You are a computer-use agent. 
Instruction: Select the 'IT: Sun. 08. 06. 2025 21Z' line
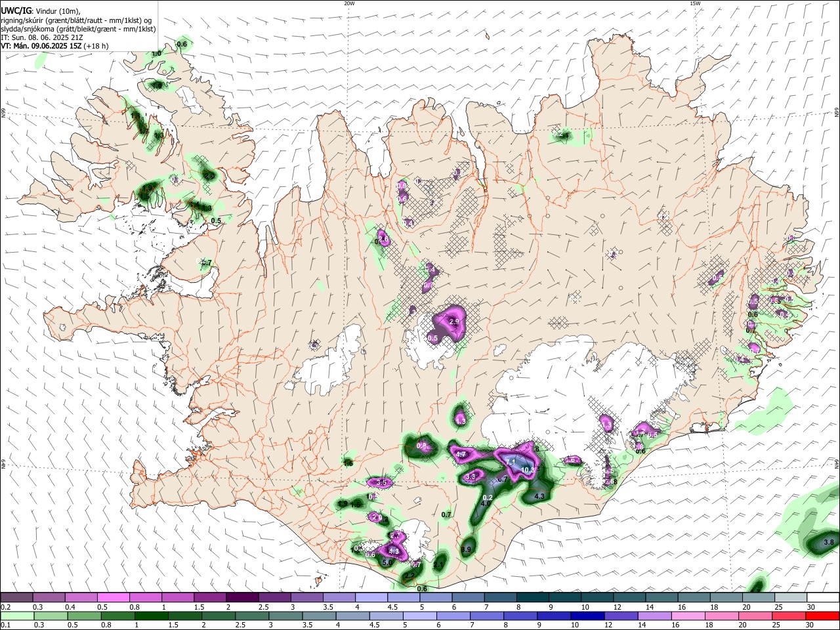click(x=43, y=37)
